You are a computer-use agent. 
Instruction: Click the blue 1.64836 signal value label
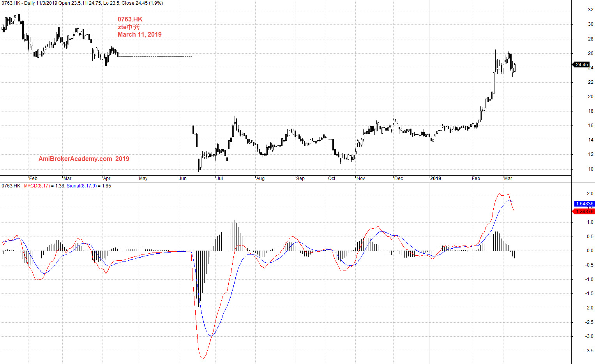[x=584, y=204]
